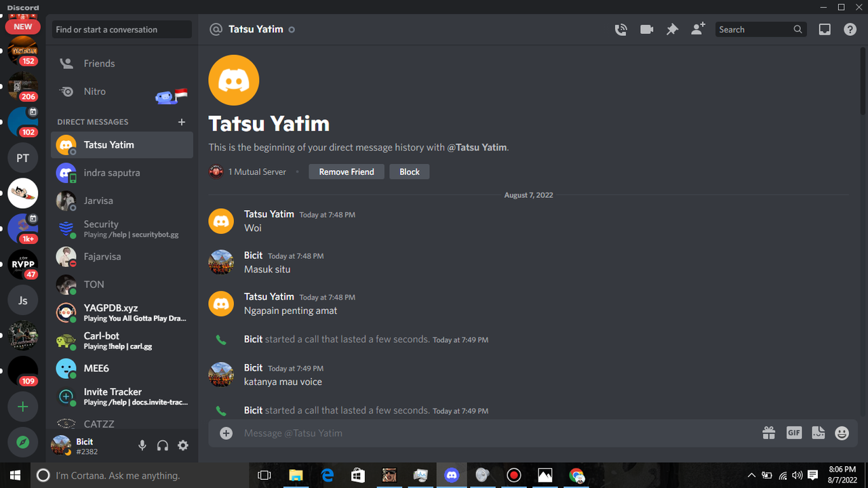
Task: Click the Bicit #2382 user panel
Action: pos(90,445)
